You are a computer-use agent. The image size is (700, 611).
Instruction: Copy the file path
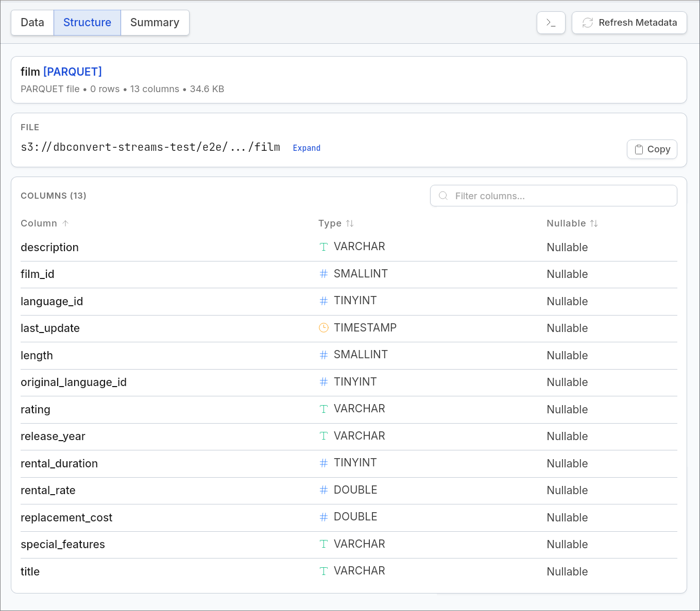tap(652, 149)
